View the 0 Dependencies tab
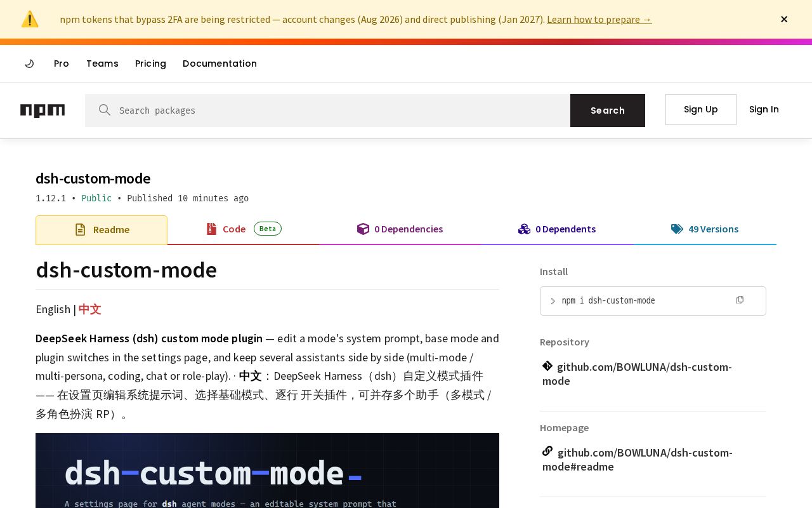The image size is (812, 508). coord(400,229)
